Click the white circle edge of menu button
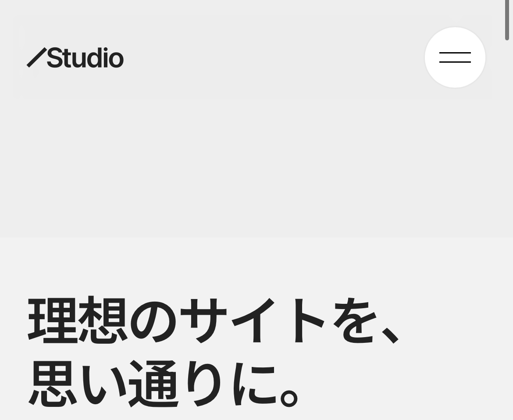 pos(455,29)
